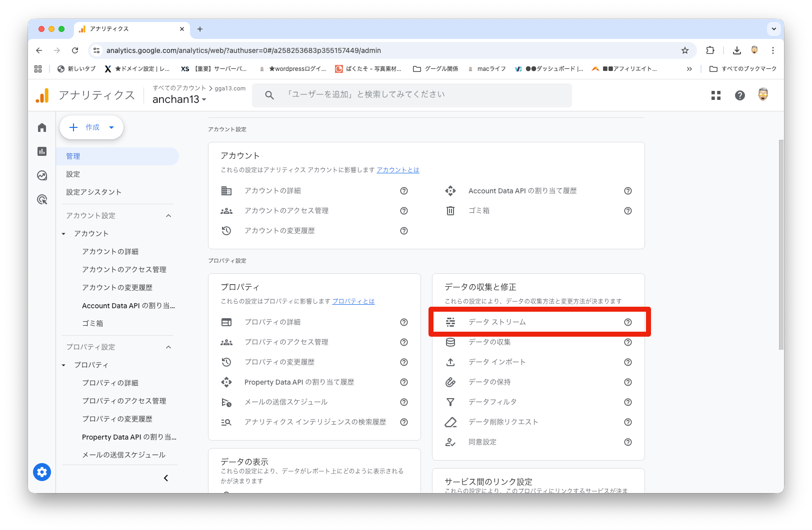812x530 pixels.
Task: Open the データ ストリーム setting
Action: (497, 322)
